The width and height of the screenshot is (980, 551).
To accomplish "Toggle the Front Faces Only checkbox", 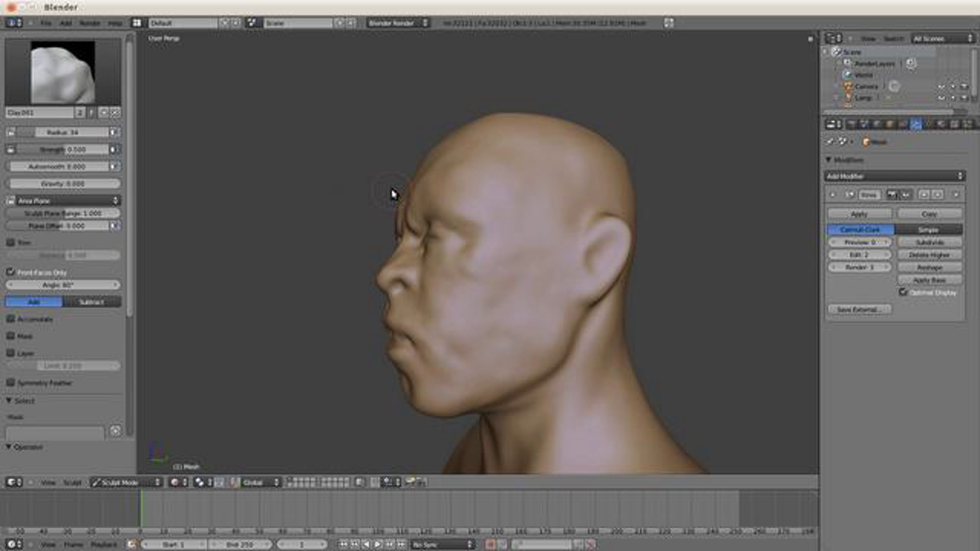I will [11, 272].
